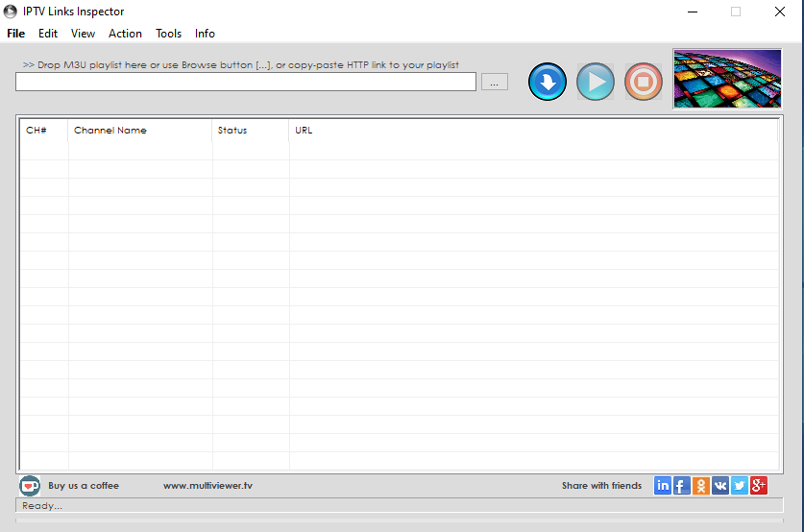
Task: Open the Action menu
Action: [x=125, y=34]
